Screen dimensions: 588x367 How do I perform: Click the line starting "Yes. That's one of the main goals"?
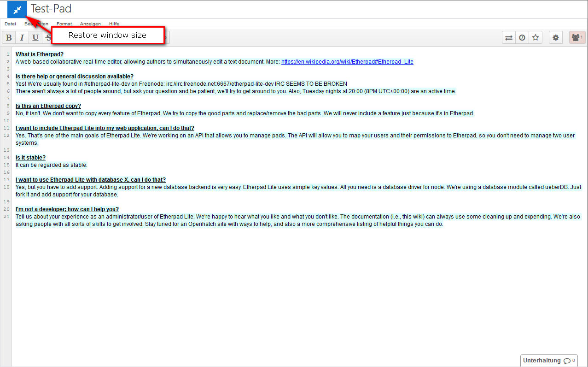[295, 136]
